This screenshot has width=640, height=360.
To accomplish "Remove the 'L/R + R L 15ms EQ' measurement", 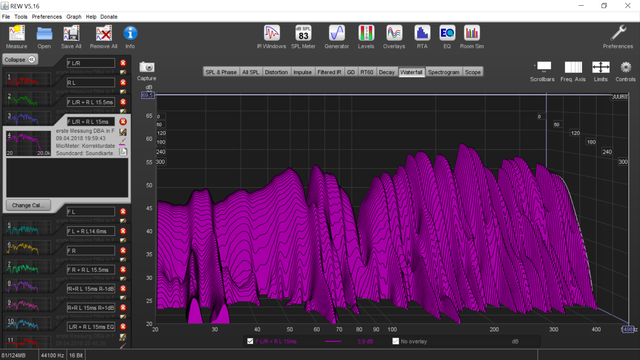I will [123, 327].
